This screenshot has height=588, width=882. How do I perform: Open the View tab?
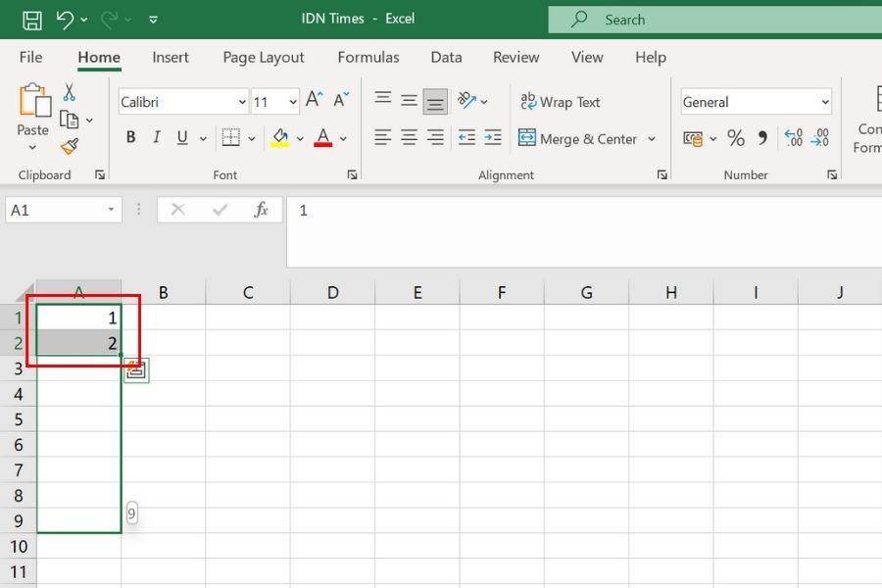587,58
